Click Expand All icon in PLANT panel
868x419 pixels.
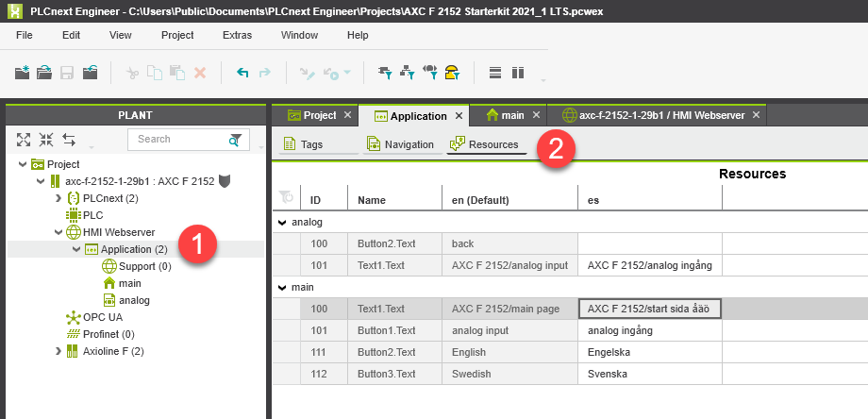point(24,140)
